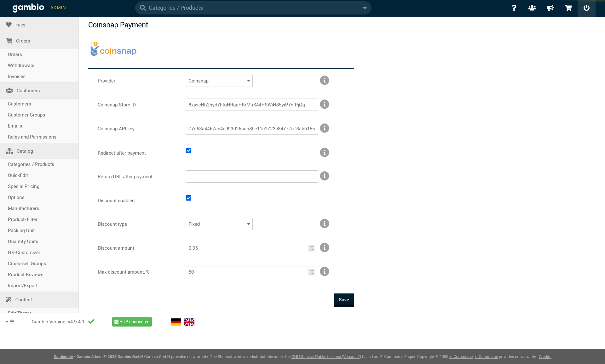Image resolution: width=605 pixels, height=364 pixels.
Task: Focus the Coinsnap Store ID field
Action: pos(252,105)
